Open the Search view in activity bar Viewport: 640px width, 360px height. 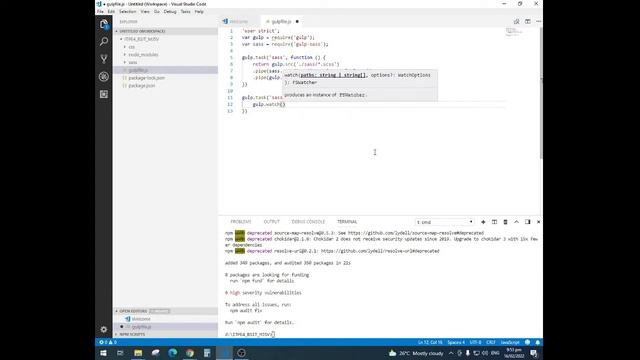pos(104,42)
